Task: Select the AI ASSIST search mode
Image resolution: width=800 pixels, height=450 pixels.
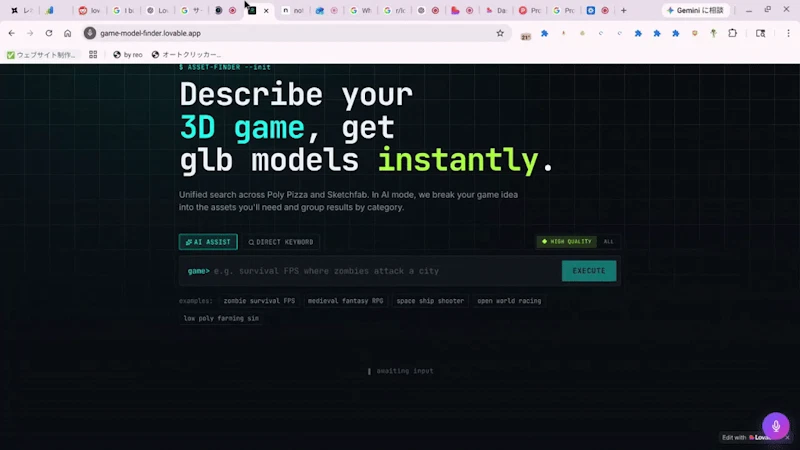Action: click(208, 242)
